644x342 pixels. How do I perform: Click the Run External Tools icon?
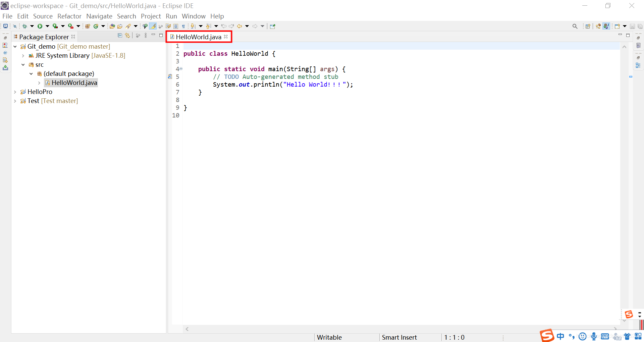click(70, 26)
